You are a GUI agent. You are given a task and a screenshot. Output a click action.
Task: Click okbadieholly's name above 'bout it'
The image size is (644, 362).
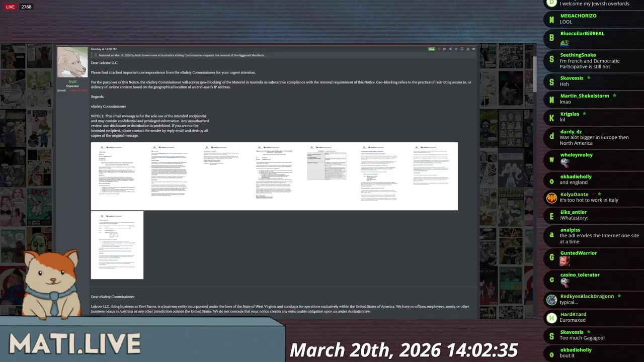[576, 350]
